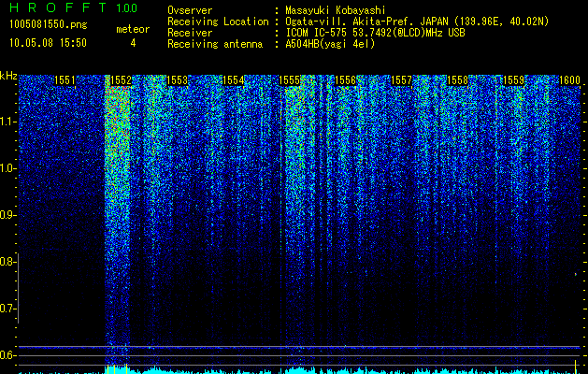Click the meteor label
This screenshot has height=374, width=588.
click(133, 29)
